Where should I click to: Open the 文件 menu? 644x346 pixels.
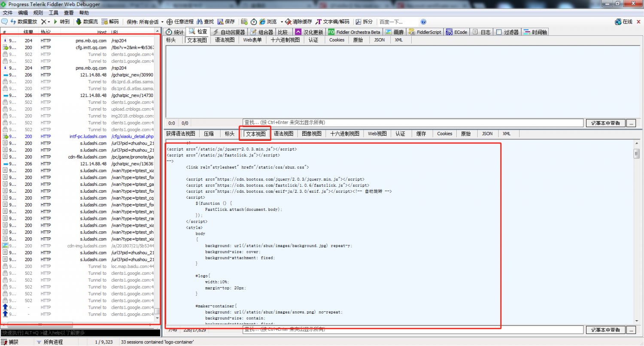point(8,13)
